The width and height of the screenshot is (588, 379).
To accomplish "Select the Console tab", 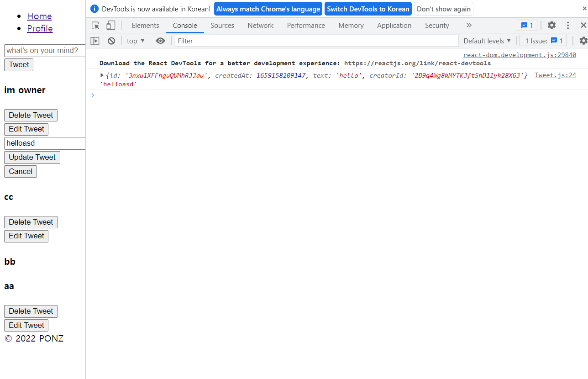I will pyautogui.click(x=185, y=26).
